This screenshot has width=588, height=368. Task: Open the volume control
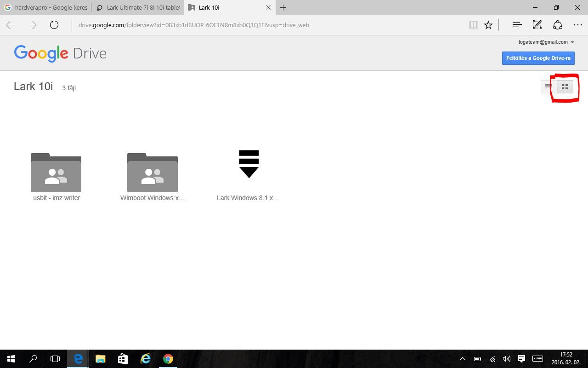point(507,359)
